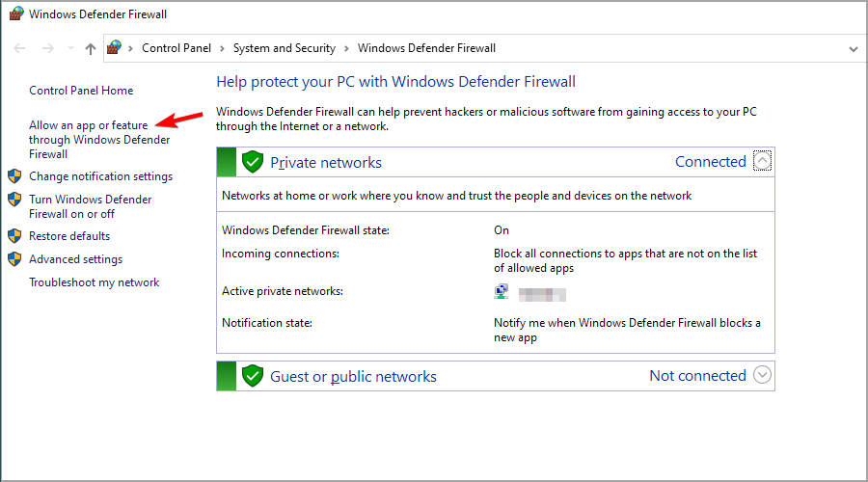Click the Forward navigation arrow
Screen dimensions: 868x482
pyautogui.click(x=46, y=48)
